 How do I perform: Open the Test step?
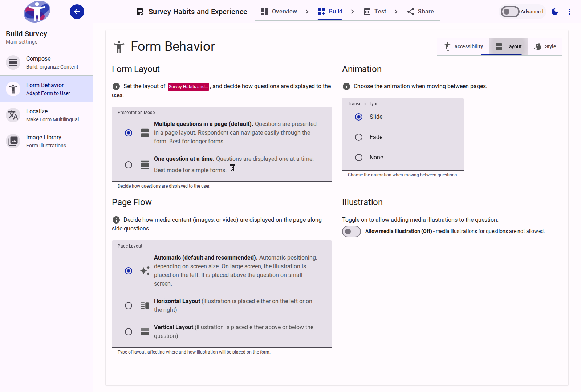tap(375, 12)
